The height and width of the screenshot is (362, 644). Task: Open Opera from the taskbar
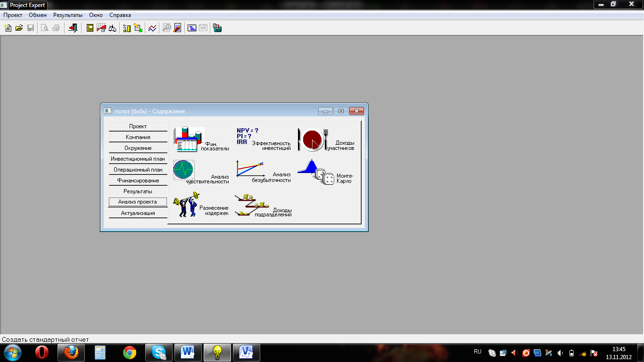click(42, 352)
